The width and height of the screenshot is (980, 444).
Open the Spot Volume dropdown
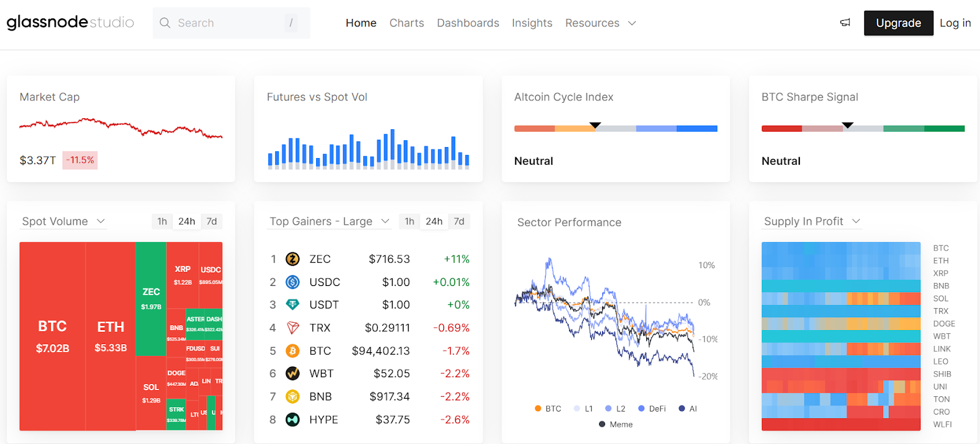click(x=64, y=221)
